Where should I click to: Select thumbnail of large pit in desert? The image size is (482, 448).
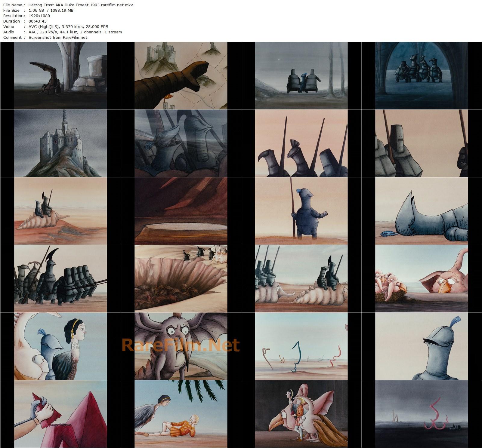[x=181, y=278]
